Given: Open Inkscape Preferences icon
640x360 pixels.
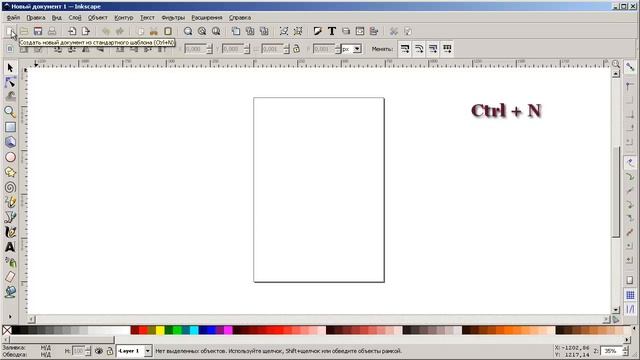Looking at the screenshot, I should click(x=393, y=31).
